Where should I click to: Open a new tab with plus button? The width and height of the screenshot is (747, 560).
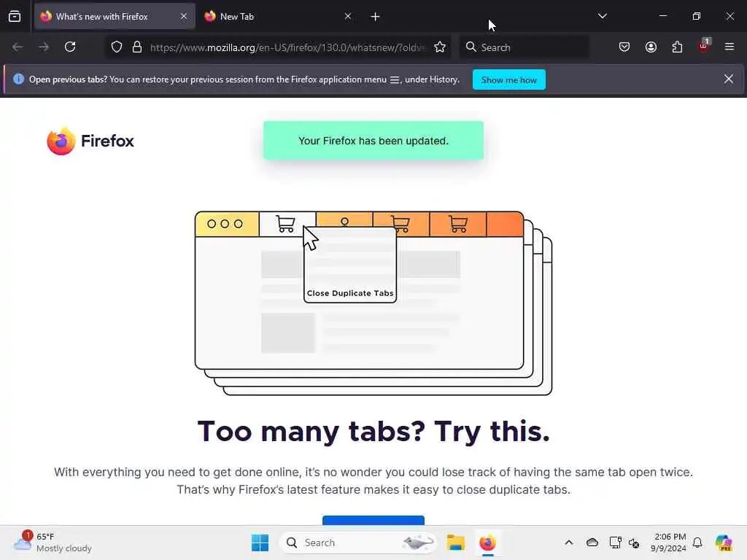(x=375, y=17)
